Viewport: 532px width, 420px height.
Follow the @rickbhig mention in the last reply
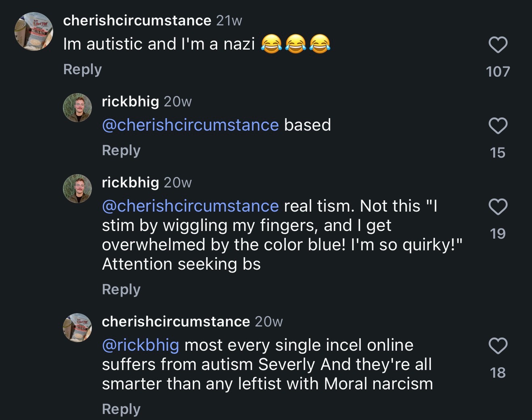tap(140, 345)
